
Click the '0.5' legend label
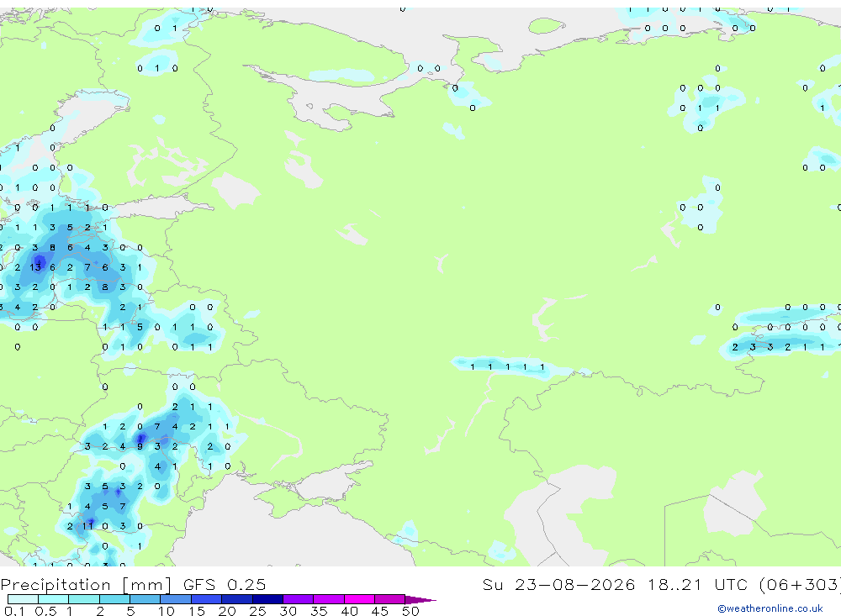(x=45, y=611)
